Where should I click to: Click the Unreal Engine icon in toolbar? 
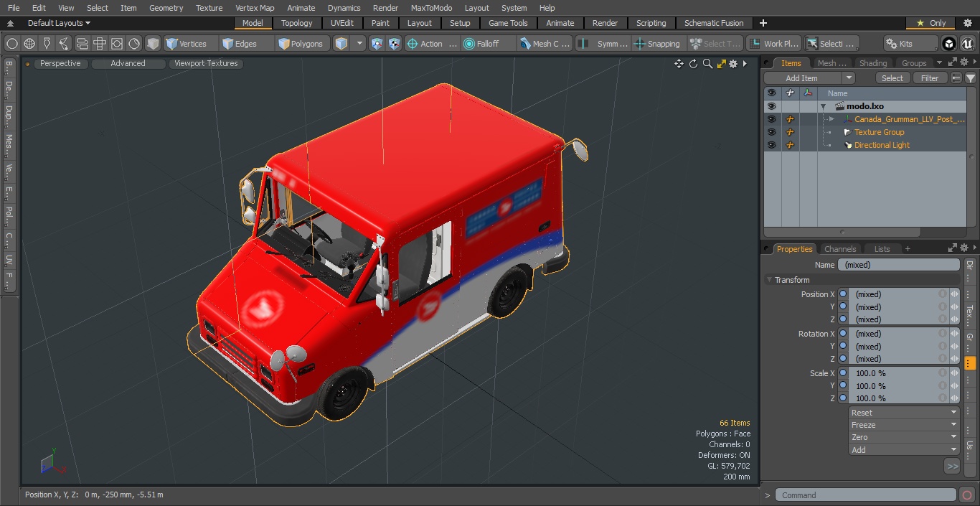(x=969, y=44)
